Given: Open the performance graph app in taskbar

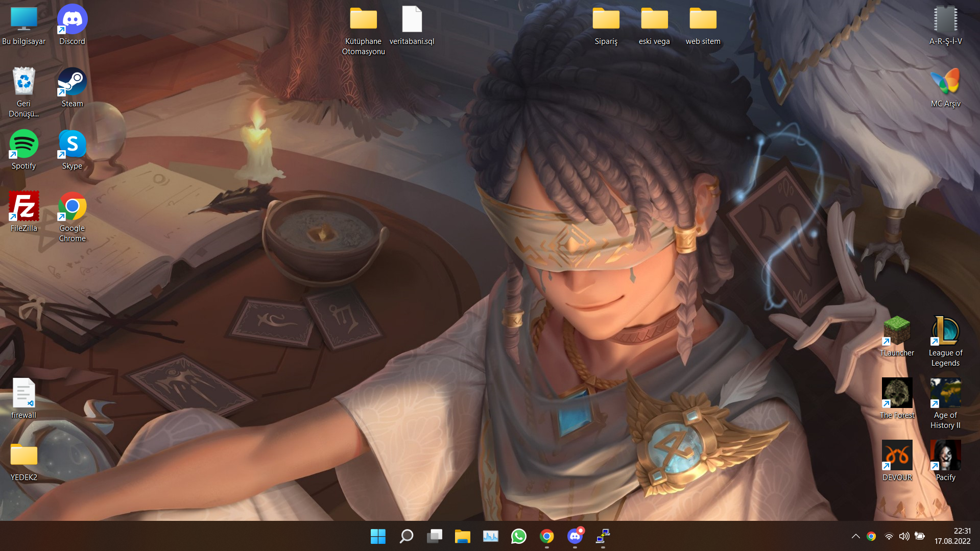Looking at the screenshot, I should 490,536.
